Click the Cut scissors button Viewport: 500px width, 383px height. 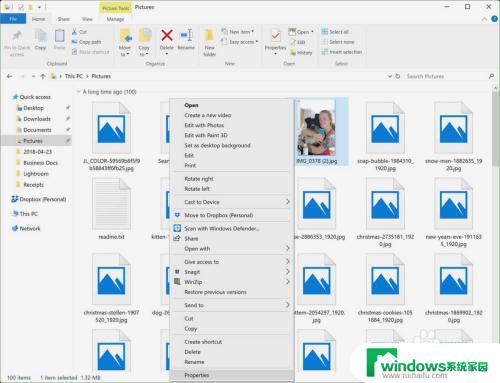79,32
